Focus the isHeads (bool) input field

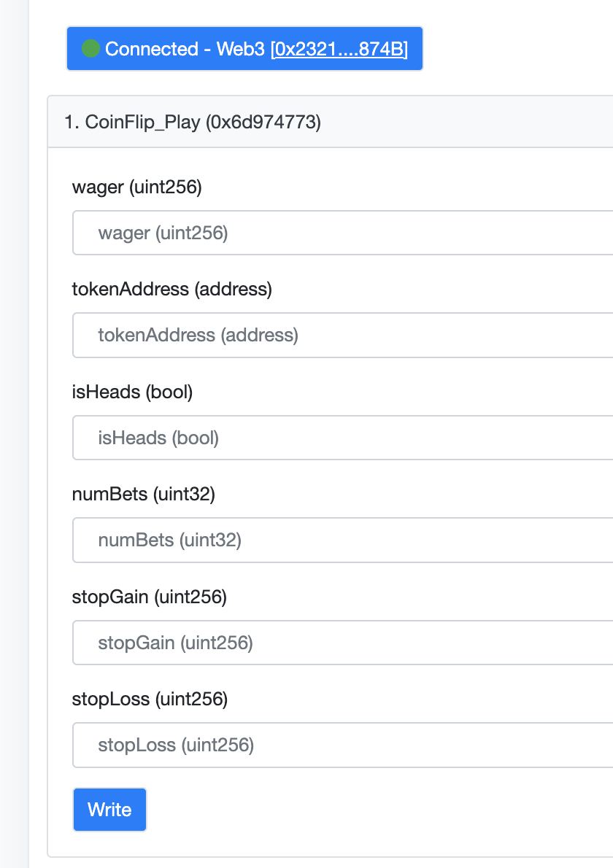(x=343, y=438)
